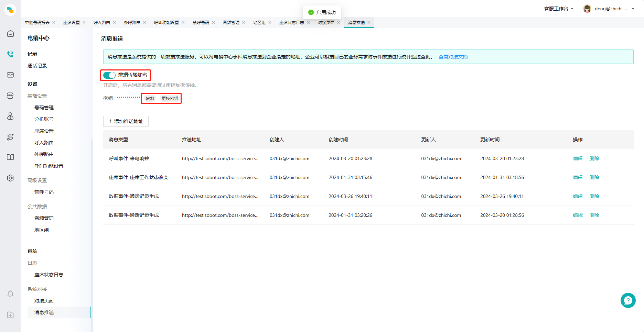Open 通话记录 in the sidebar
Image resolution: width=644 pixels, height=332 pixels.
point(37,66)
